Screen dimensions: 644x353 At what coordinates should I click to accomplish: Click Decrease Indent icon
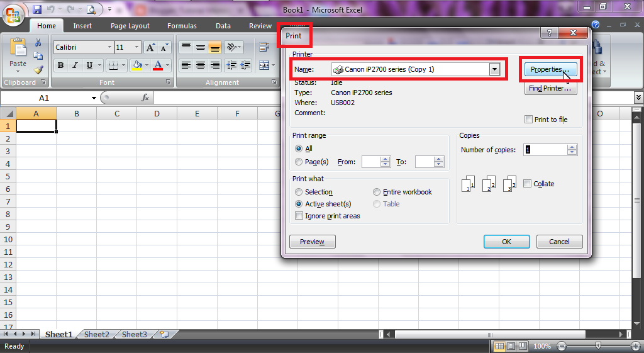(x=231, y=65)
